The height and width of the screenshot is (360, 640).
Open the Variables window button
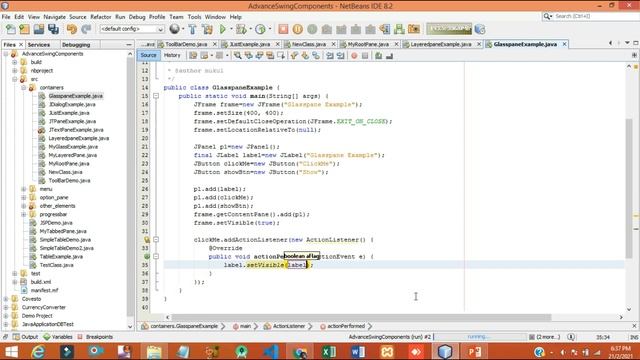pos(58,337)
